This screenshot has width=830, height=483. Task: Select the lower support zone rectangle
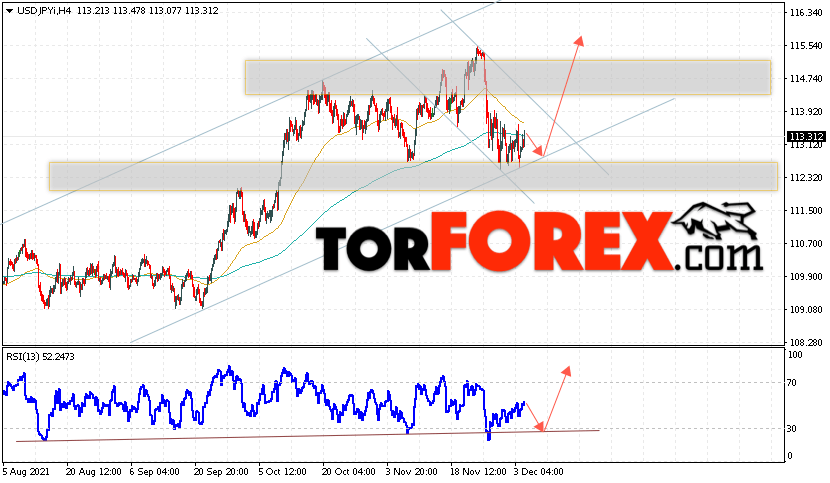(413, 176)
